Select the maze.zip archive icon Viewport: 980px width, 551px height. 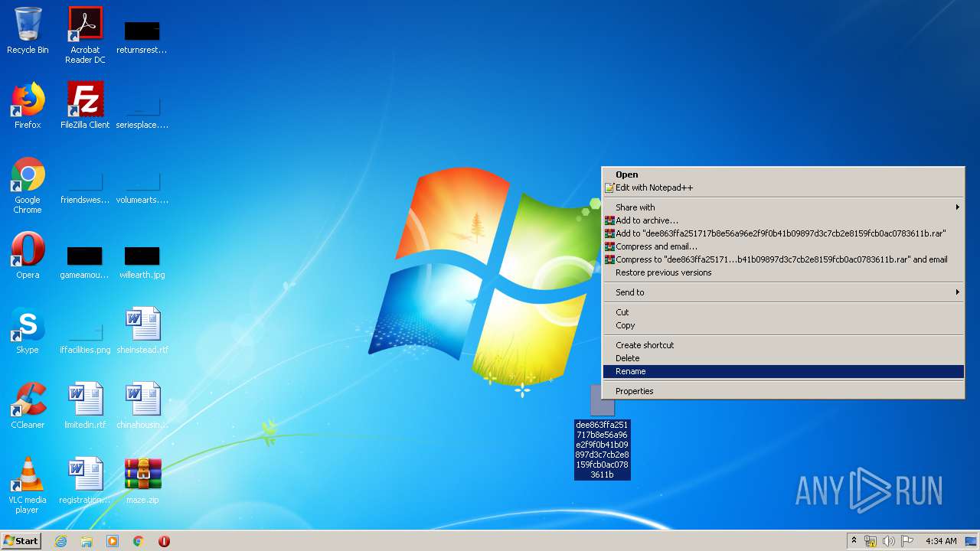(142, 481)
